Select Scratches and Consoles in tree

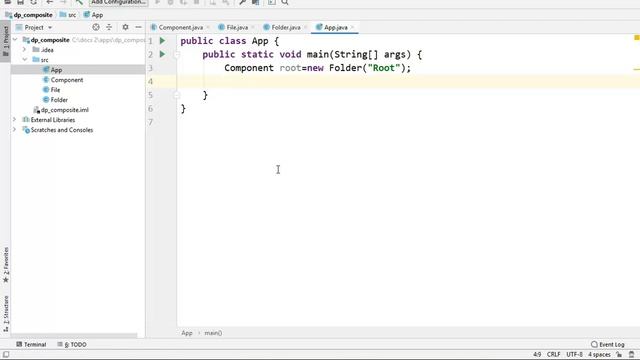pos(58,130)
